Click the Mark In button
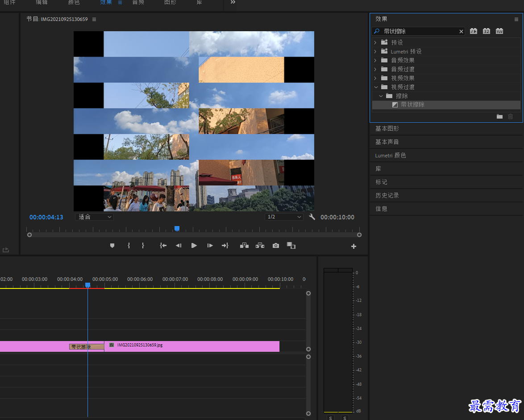The width and height of the screenshot is (524, 420). pos(129,246)
